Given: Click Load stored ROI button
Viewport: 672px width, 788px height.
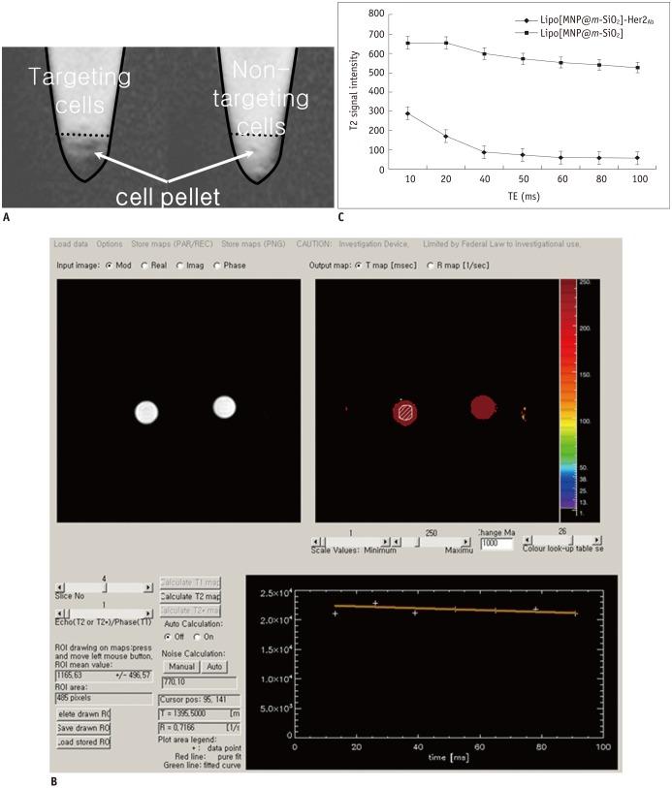Looking at the screenshot, I should pos(83,742).
